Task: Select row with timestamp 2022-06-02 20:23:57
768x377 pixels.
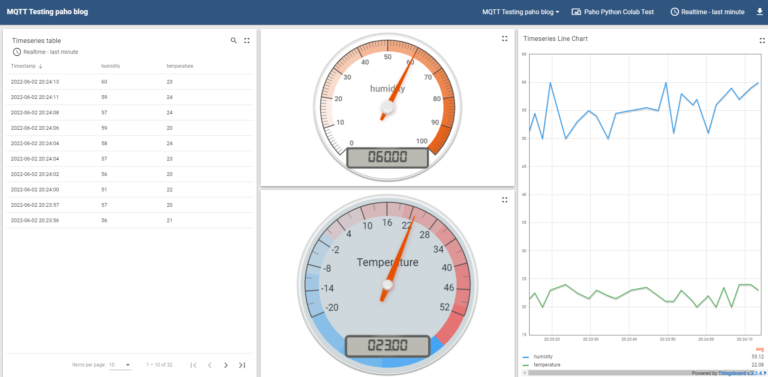Action: tap(130, 205)
